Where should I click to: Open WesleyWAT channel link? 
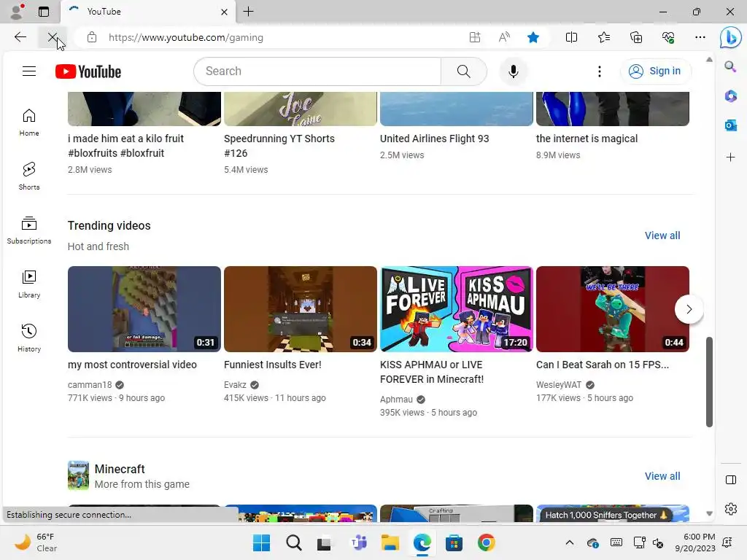click(559, 385)
